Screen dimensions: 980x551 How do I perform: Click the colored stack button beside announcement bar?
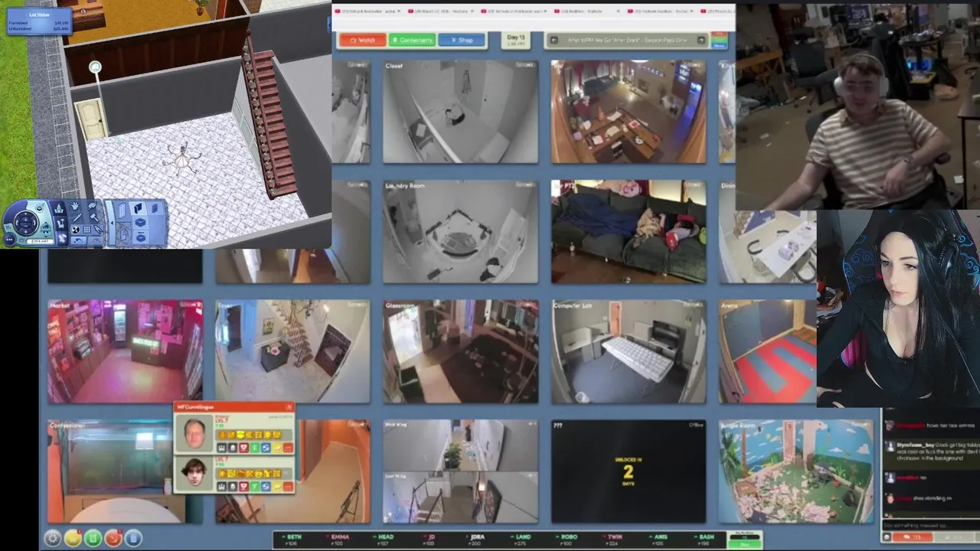point(719,40)
